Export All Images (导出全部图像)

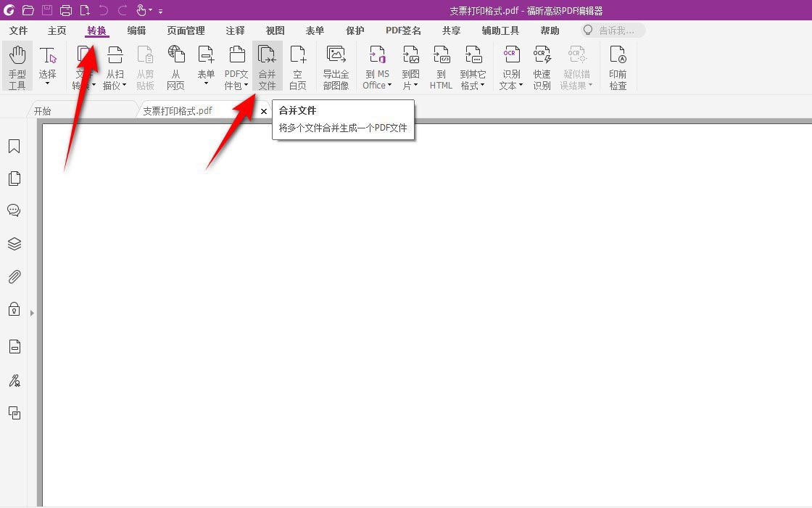(x=336, y=67)
